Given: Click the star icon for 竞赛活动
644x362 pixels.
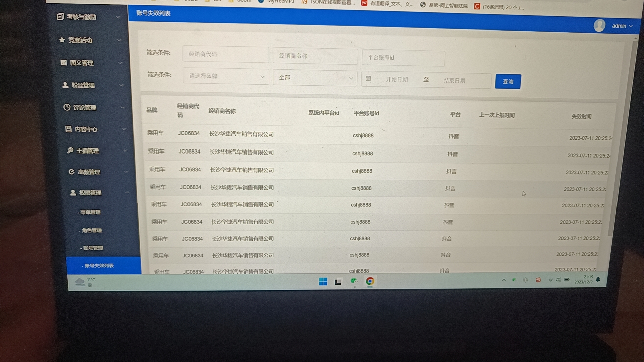Looking at the screenshot, I should 62,40.
